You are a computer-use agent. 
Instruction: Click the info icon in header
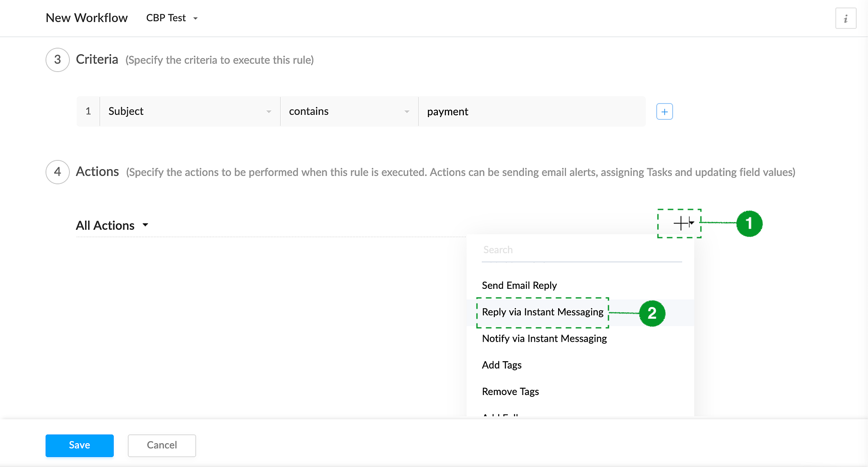pyautogui.click(x=845, y=19)
